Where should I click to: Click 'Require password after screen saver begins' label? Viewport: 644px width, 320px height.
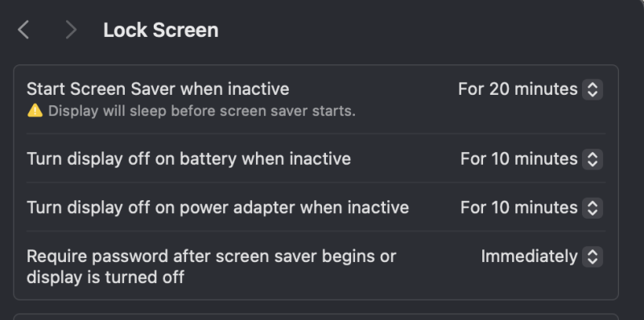point(211,256)
